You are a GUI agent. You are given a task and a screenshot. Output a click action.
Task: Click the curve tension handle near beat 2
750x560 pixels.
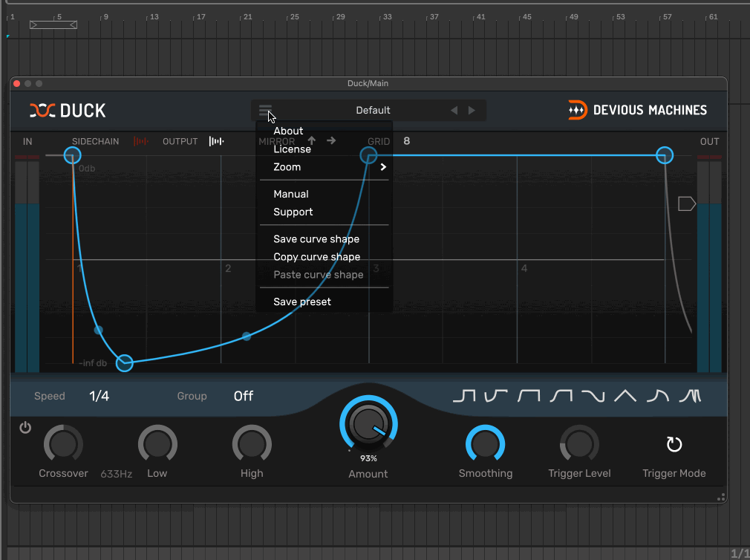[x=247, y=336]
